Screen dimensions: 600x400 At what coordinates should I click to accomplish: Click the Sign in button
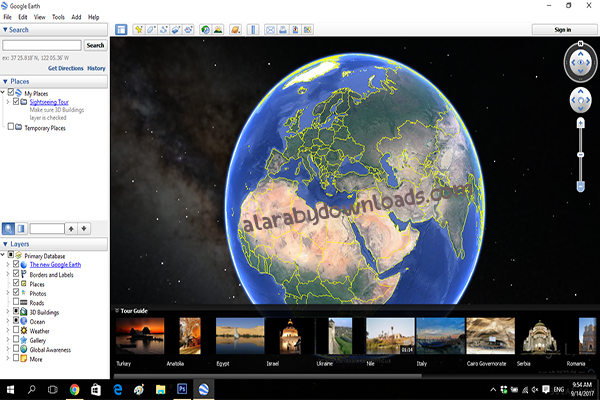pyautogui.click(x=563, y=29)
